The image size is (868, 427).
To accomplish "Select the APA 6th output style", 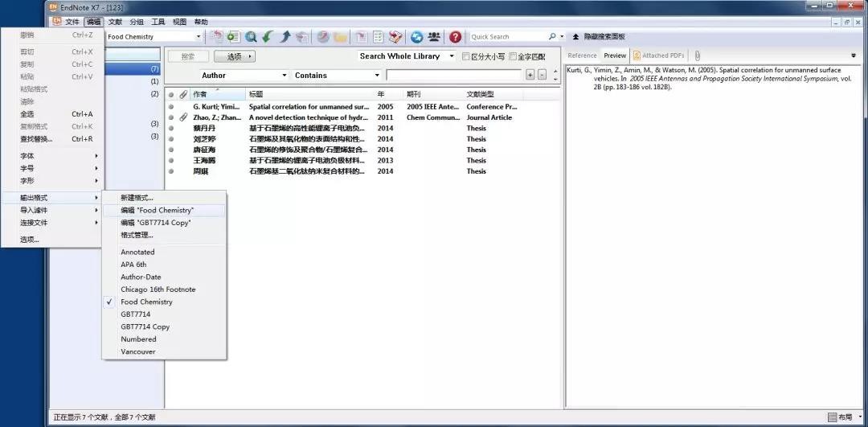I will (x=165, y=265).
